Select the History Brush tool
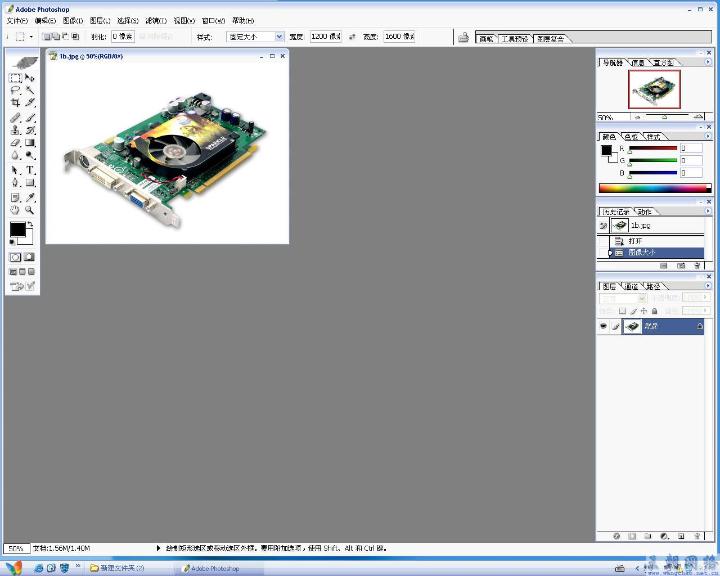This screenshot has height=576, width=720. click(x=30, y=130)
